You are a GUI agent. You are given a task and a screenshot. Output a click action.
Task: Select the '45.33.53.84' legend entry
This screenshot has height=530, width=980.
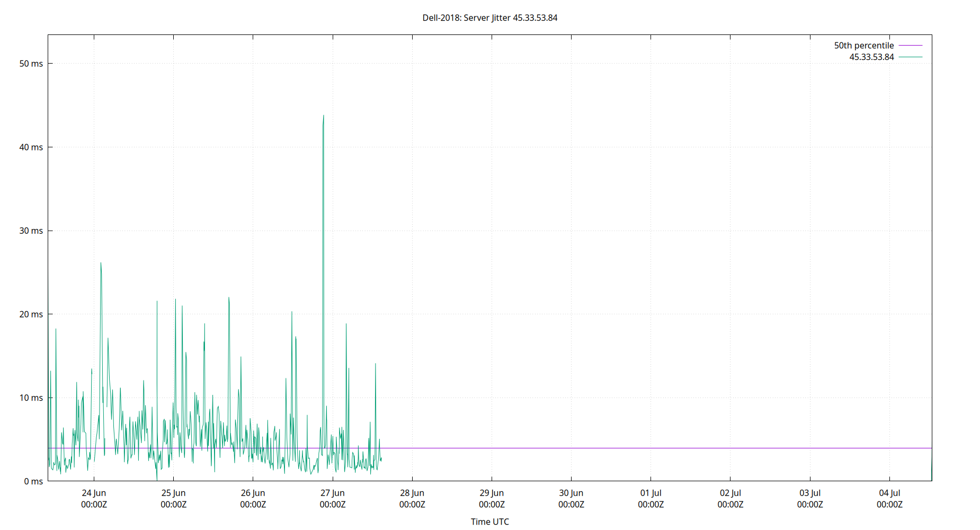(x=871, y=57)
